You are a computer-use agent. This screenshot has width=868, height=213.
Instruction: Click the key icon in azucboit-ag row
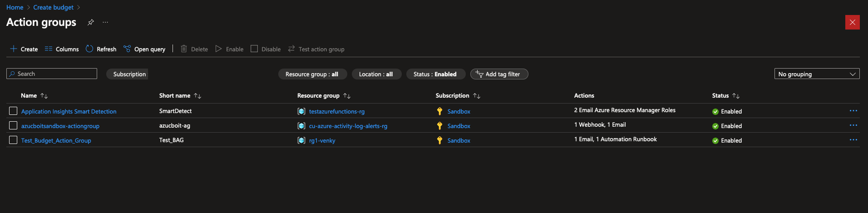click(x=439, y=126)
